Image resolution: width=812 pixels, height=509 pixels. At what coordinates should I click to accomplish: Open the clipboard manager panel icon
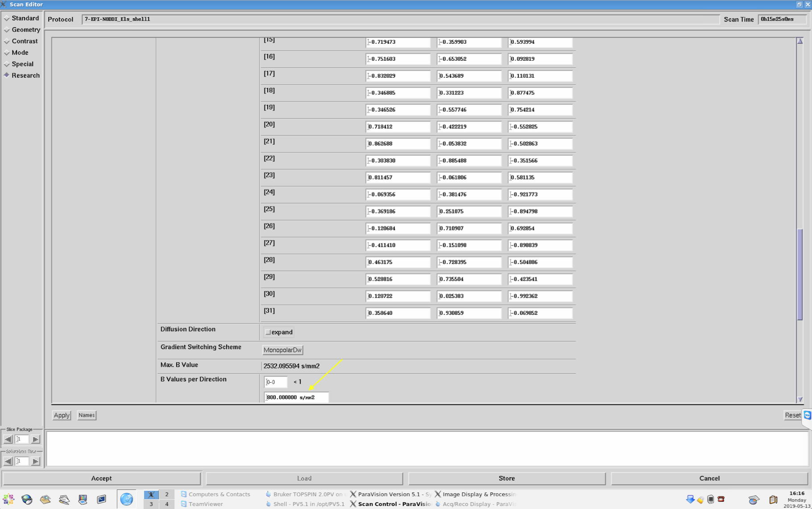[773, 500]
